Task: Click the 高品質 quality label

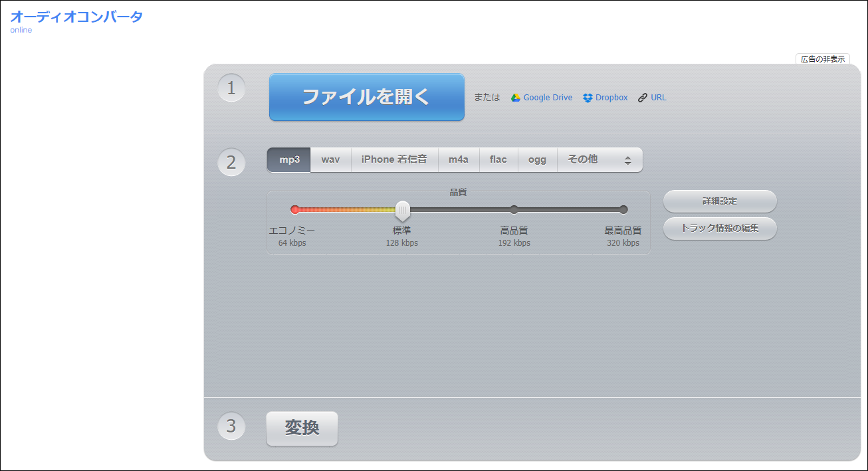Action: [514, 231]
